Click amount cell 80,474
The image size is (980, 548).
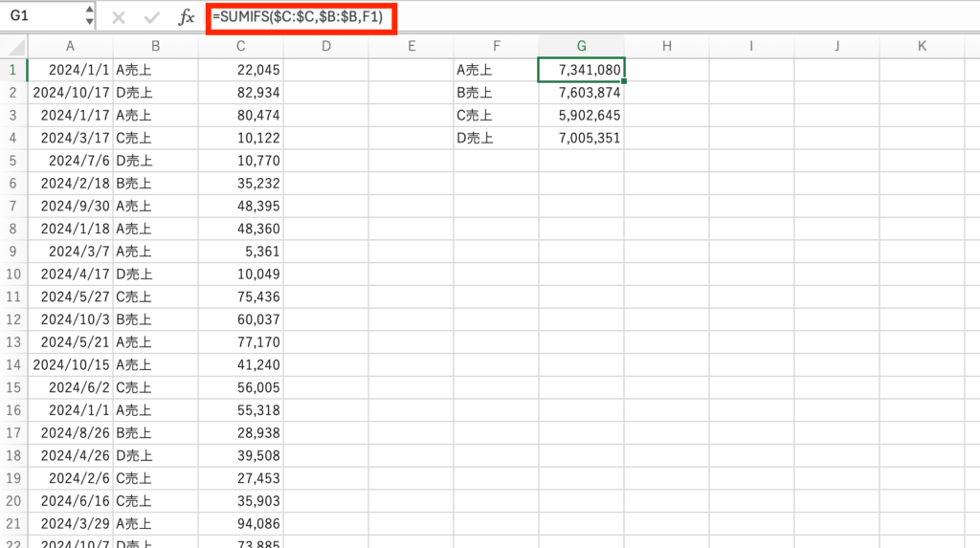point(240,116)
